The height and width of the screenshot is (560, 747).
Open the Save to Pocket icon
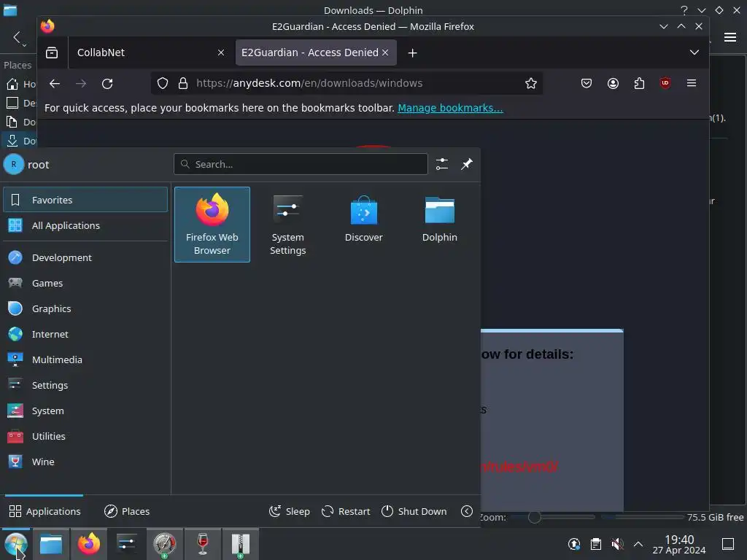click(x=587, y=83)
